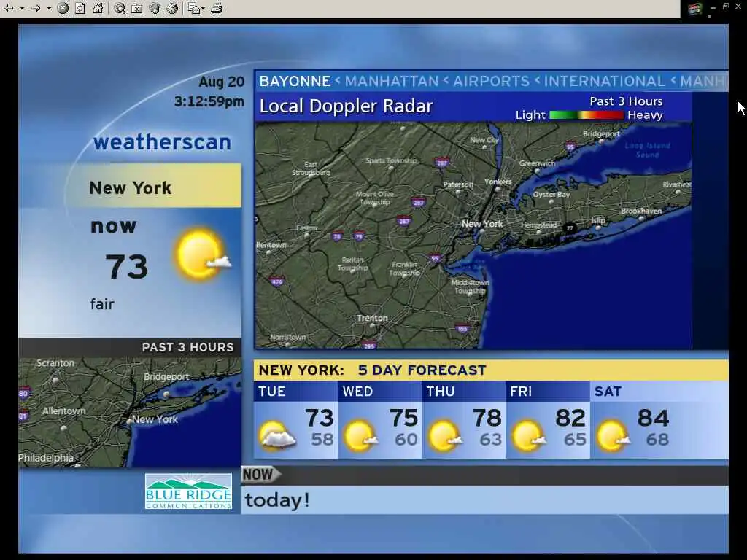
Task: Click the 'fair' condition text
Action: click(x=102, y=304)
